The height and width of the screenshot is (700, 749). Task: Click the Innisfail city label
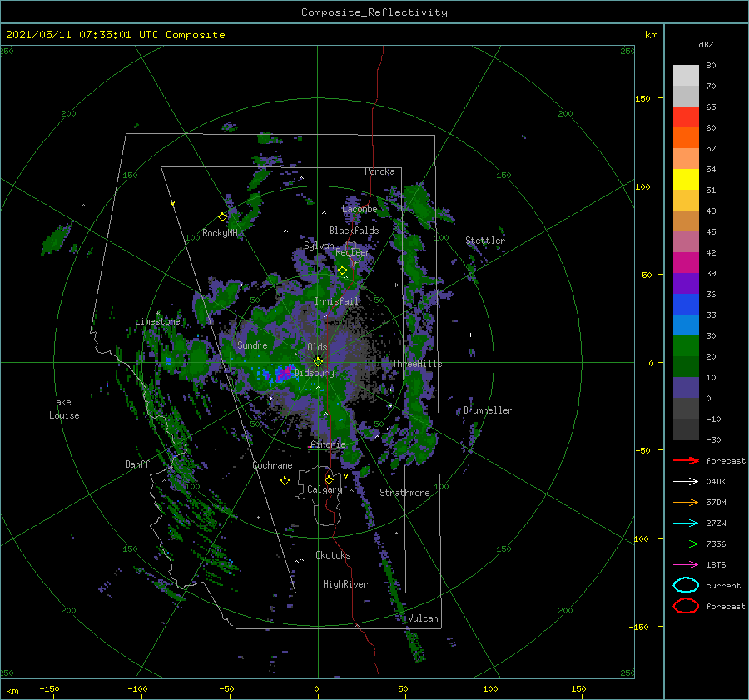(x=336, y=301)
